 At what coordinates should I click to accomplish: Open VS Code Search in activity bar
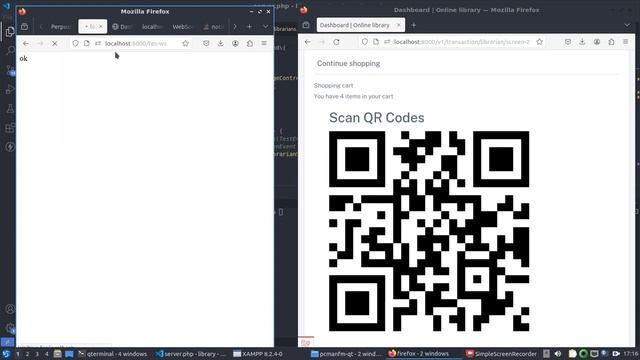pos(10,51)
